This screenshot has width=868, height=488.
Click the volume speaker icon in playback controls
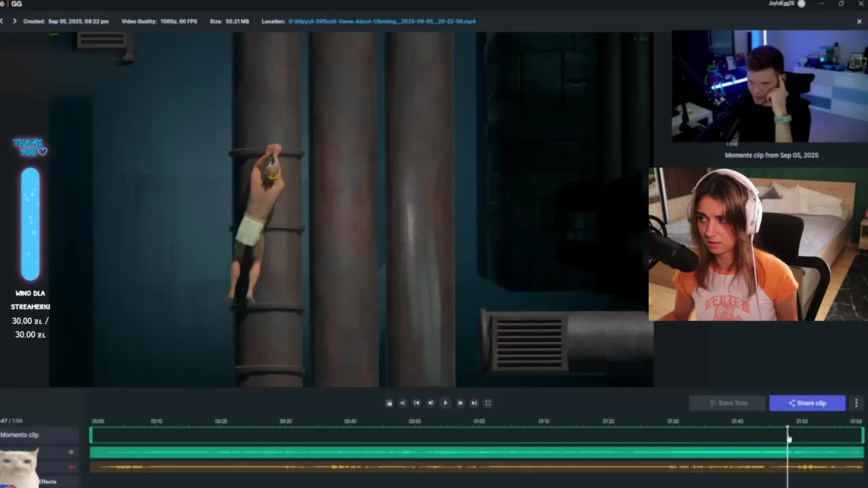tap(403, 403)
